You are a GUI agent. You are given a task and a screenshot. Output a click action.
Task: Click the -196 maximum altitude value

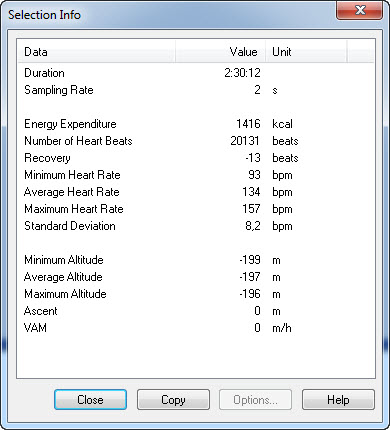pos(250,294)
